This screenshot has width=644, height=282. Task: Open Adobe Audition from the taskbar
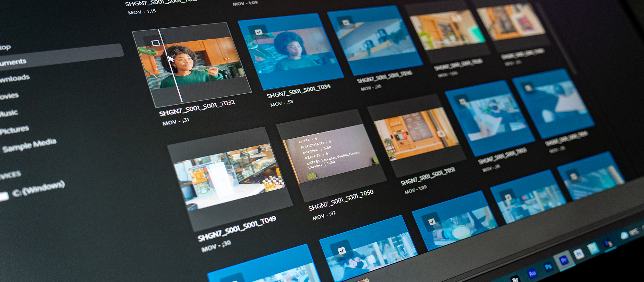coord(532,273)
